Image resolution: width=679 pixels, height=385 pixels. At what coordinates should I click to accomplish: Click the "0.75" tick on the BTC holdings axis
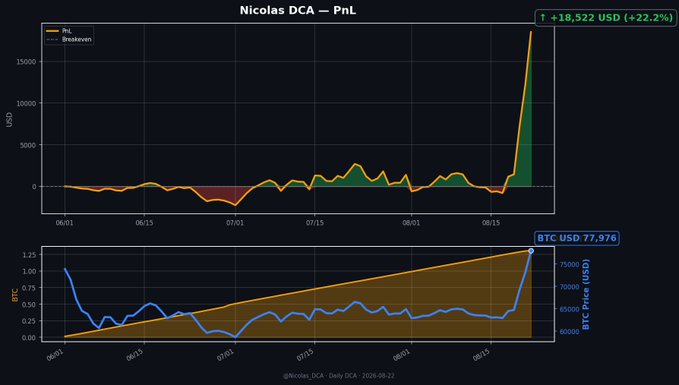click(x=30, y=288)
